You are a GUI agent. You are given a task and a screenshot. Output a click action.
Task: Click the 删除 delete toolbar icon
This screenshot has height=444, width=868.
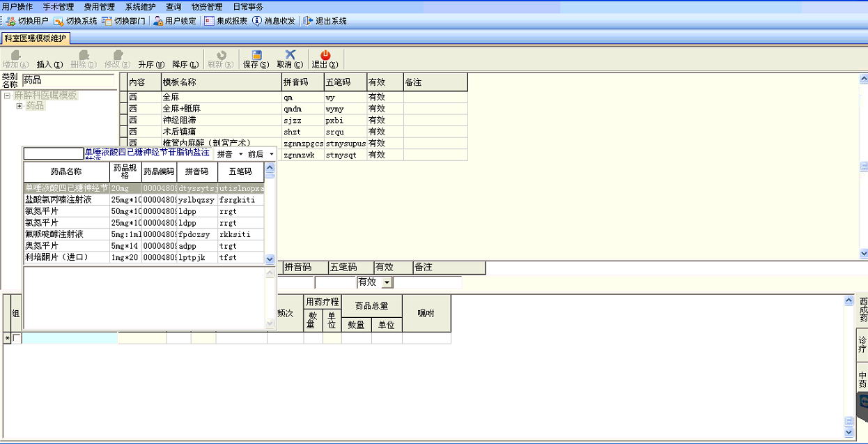tap(84, 54)
